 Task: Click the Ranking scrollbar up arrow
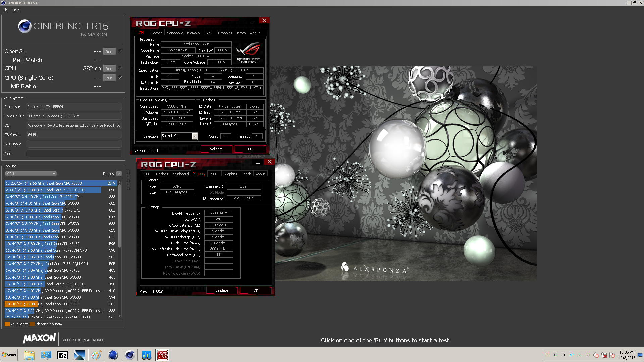pyautogui.click(x=120, y=183)
